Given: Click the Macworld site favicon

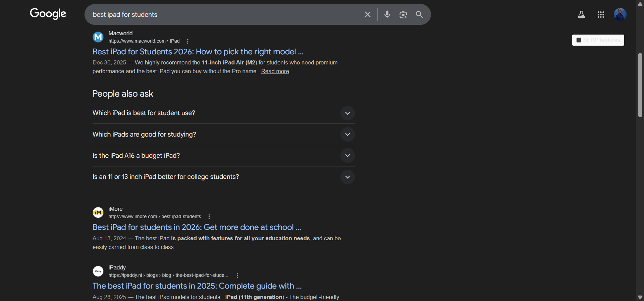Looking at the screenshot, I should (98, 37).
